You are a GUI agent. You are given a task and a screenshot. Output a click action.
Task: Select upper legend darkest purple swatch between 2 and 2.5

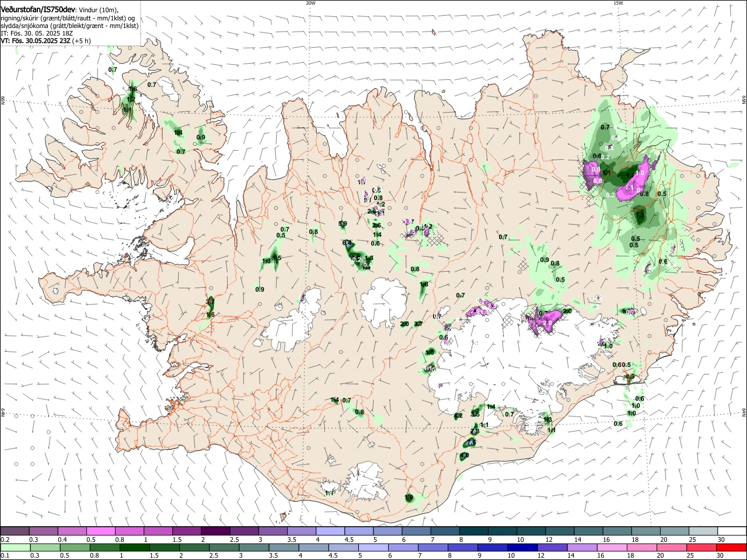coord(215,531)
